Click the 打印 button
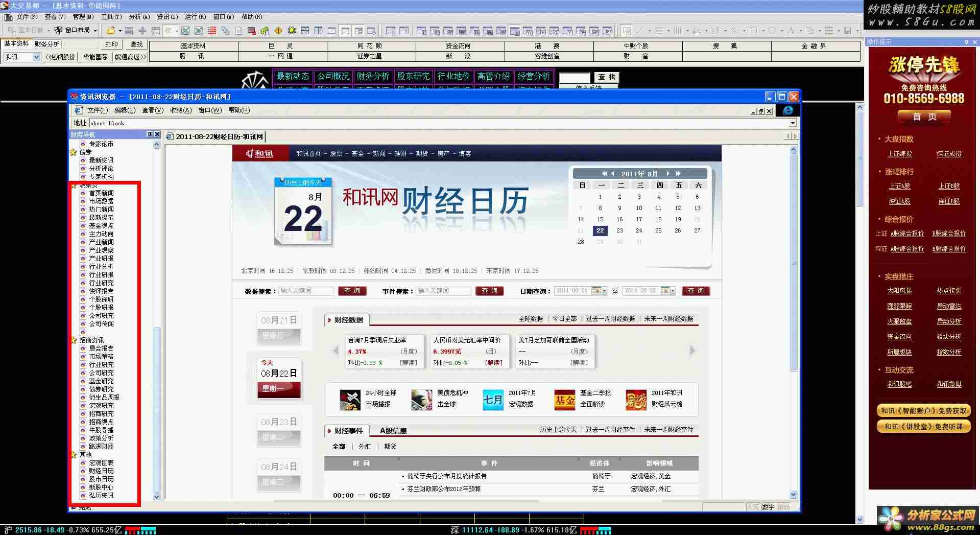Screen dimensions: 980x535 [x=111, y=44]
